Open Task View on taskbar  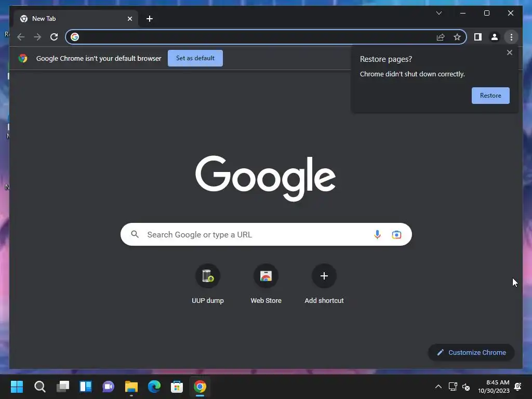[63, 387]
